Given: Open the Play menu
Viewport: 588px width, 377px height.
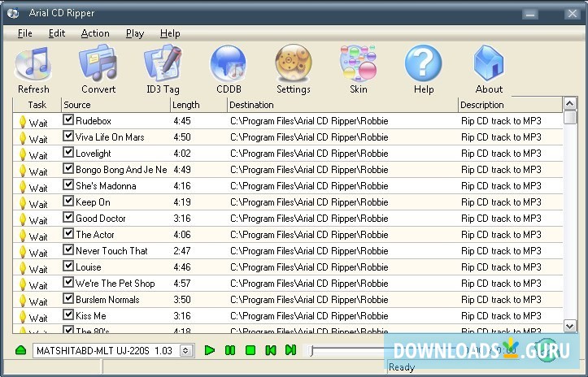Looking at the screenshot, I should (x=135, y=34).
